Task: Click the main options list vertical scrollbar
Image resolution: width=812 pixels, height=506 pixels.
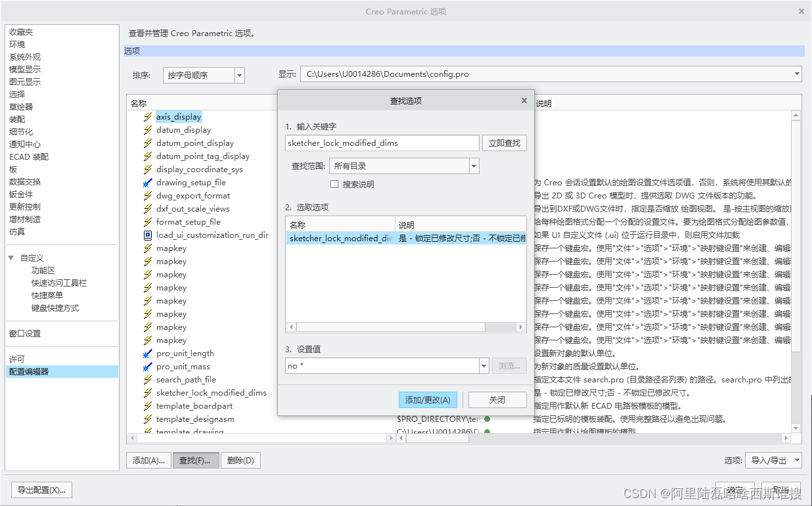Action: click(796, 272)
